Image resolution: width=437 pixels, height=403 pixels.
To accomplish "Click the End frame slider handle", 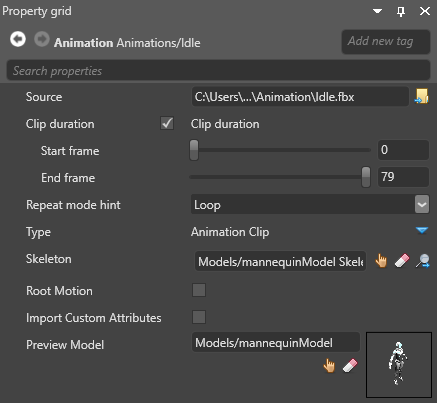I will pyautogui.click(x=366, y=177).
